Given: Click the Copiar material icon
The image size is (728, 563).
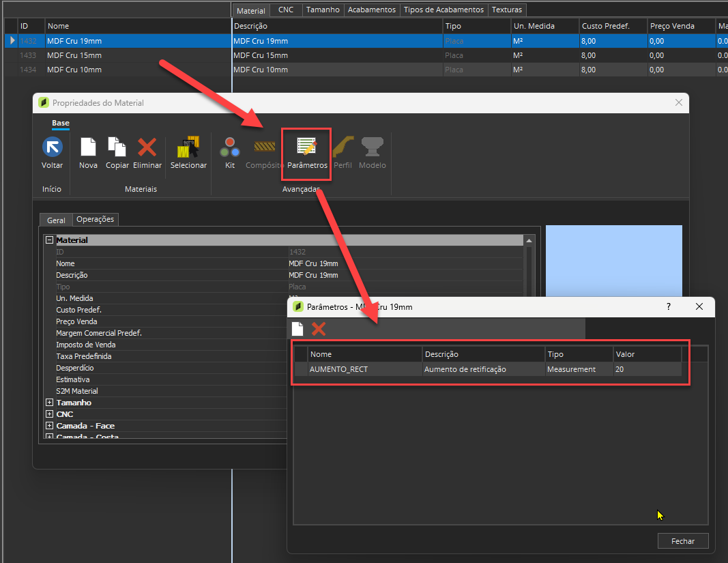Looking at the screenshot, I should (117, 147).
